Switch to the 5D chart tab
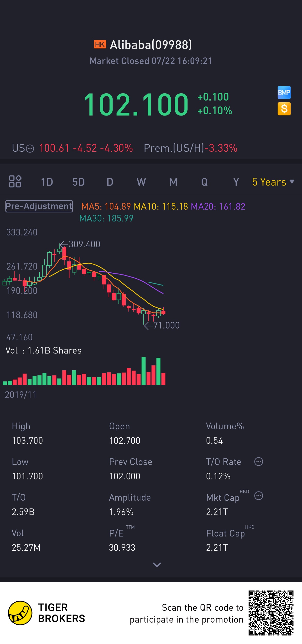 pyautogui.click(x=78, y=182)
